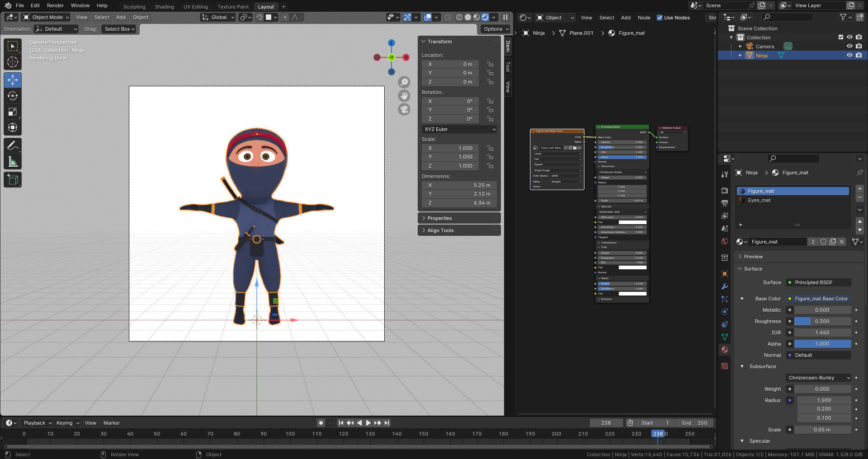Activate the Move tool

(13, 80)
